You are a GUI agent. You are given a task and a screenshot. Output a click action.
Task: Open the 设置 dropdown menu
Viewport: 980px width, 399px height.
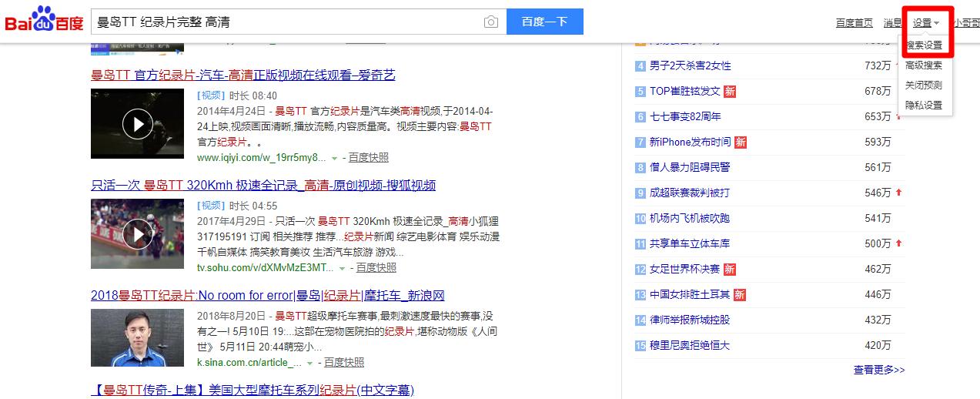tap(926, 23)
